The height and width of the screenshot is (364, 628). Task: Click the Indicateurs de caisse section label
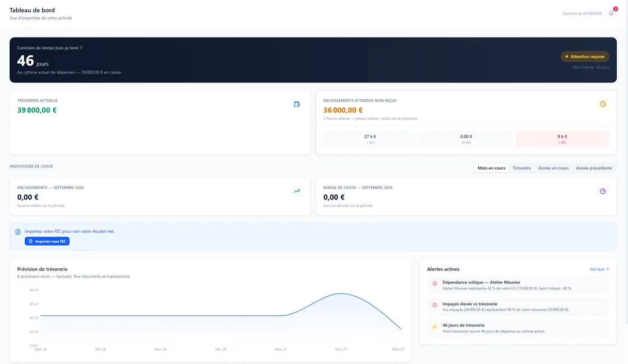[31, 166]
